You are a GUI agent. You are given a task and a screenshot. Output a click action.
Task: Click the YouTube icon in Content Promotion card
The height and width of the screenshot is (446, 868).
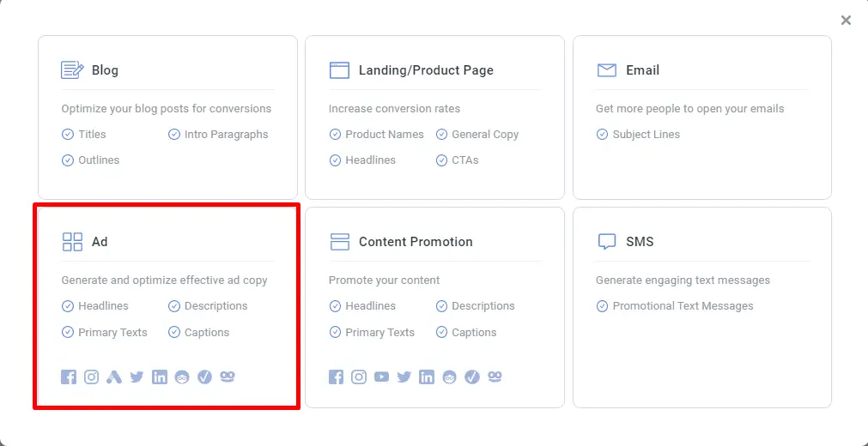click(x=381, y=377)
